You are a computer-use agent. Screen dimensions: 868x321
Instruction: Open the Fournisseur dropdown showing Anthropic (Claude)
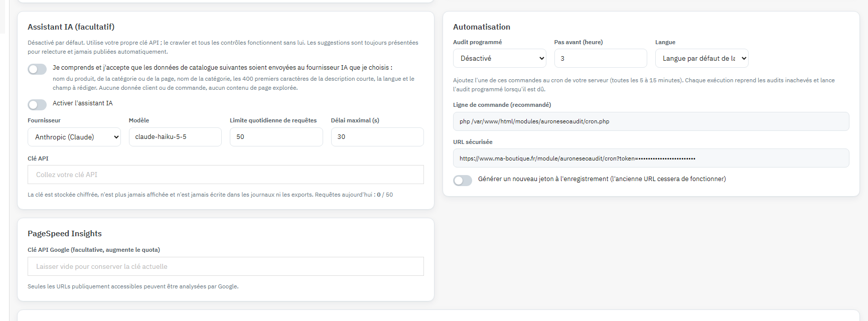tap(74, 137)
